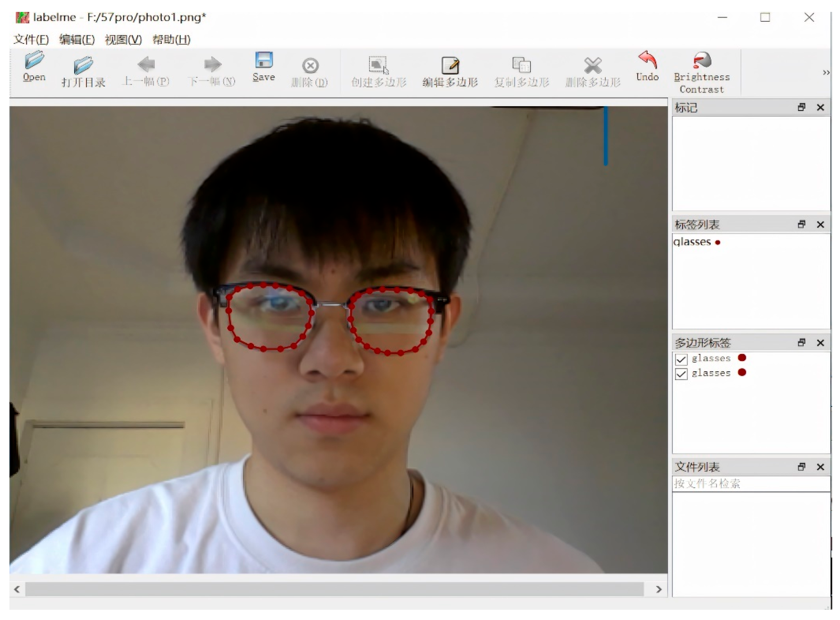Click the Save disk icon
The width and height of the screenshot is (840, 620).
click(x=264, y=60)
